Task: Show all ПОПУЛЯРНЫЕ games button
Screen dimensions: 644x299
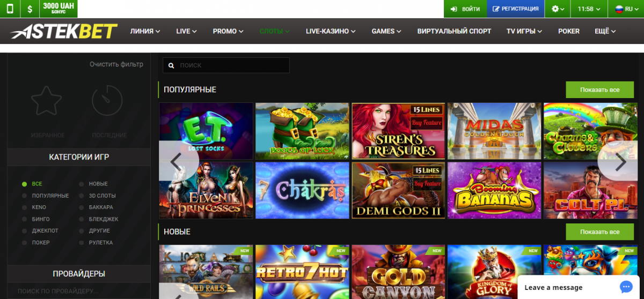Action: pyautogui.click(x=599, y=89)
